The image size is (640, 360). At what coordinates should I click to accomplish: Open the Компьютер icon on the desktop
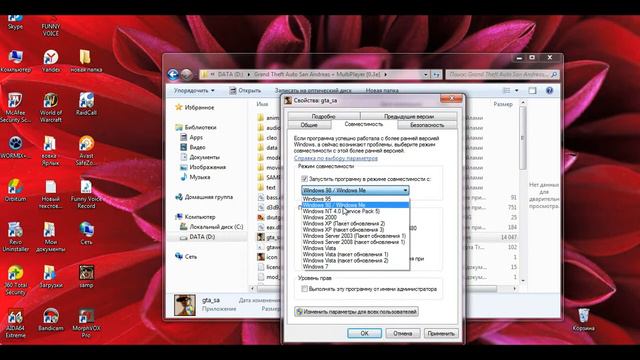[15, 61]
